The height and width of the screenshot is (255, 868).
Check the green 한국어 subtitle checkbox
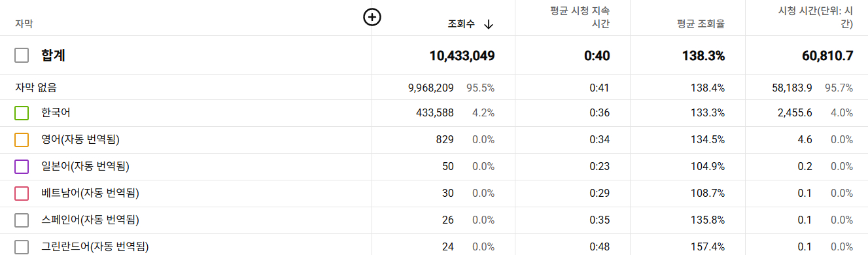point(22,113)
